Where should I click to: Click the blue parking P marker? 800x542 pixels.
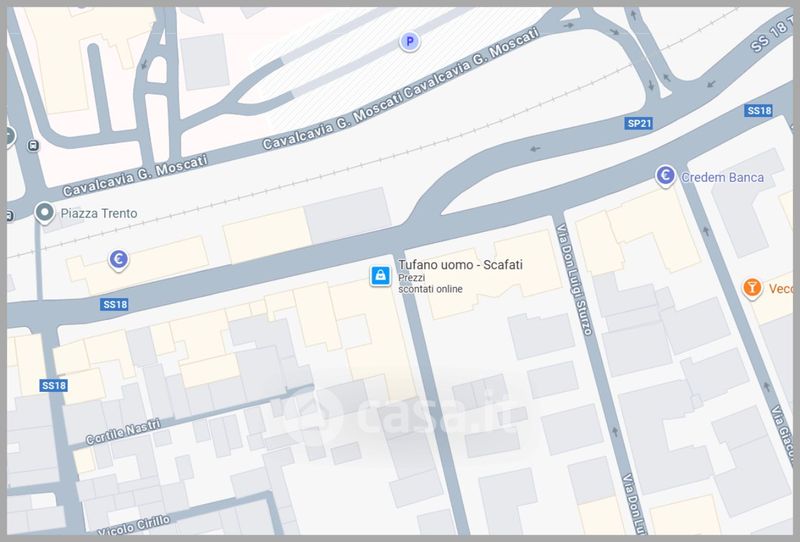408,41
